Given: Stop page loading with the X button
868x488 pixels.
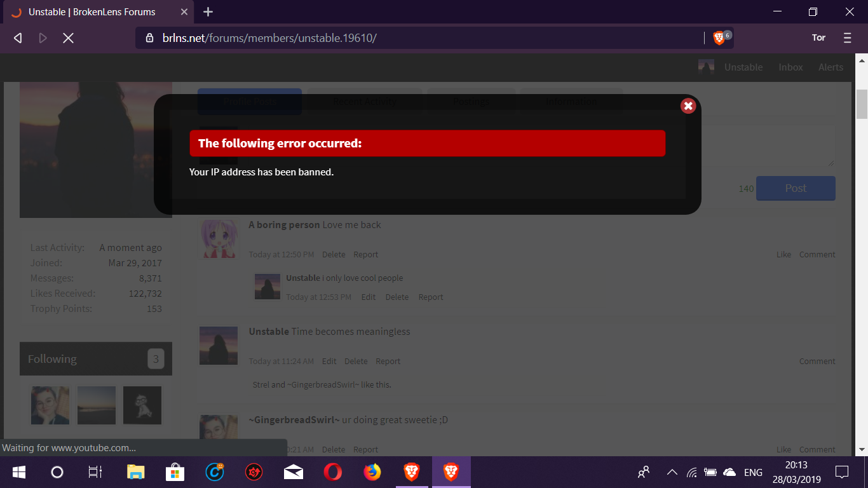Looking at the screenshot, I should coord(68,38).
